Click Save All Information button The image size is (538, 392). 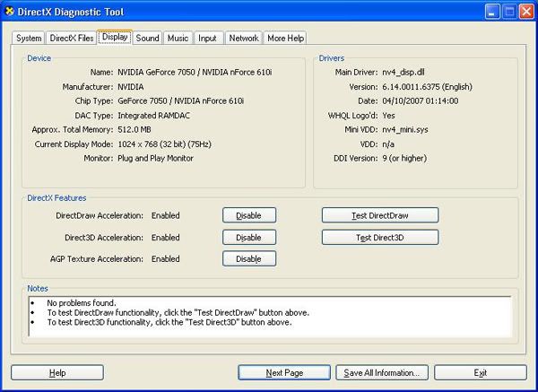click(382, 373)
